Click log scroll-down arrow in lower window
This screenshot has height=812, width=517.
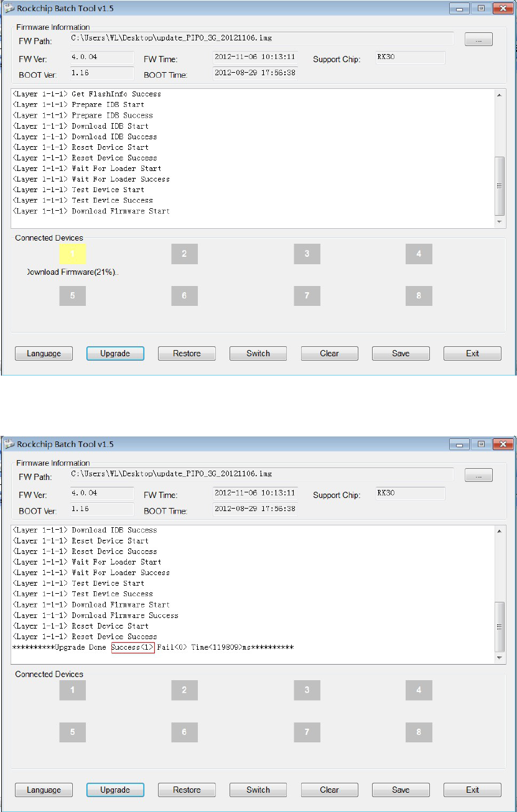[x=500, y=658]
